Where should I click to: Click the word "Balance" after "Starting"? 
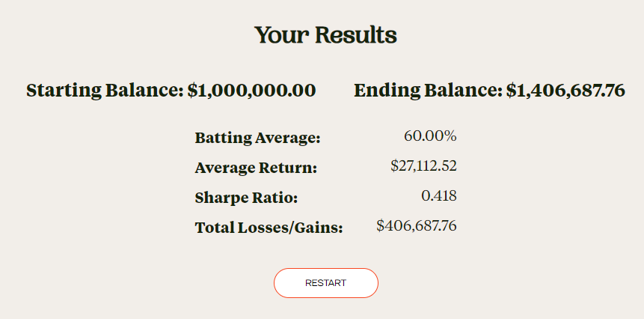(144, 91)
